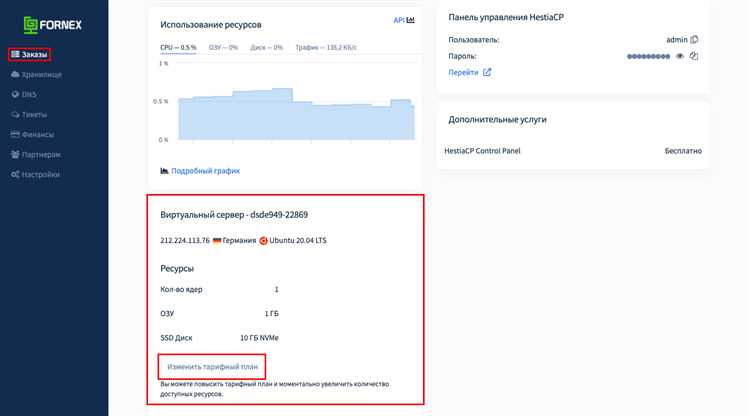Click the Дополнительные услуги heading
Viewport: 750px width, 416px height.
tap(497, 120)
